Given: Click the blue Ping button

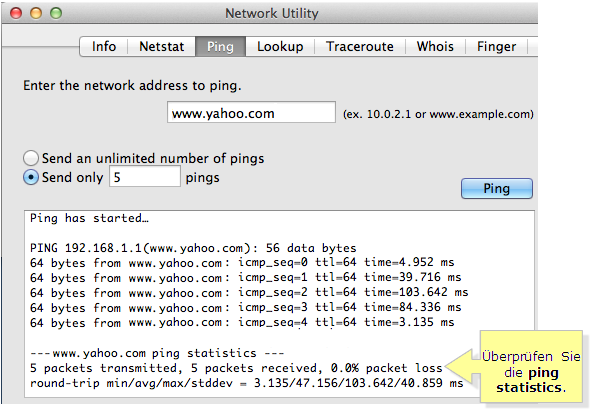Looking at the screenshot, I should coord(497,188).
